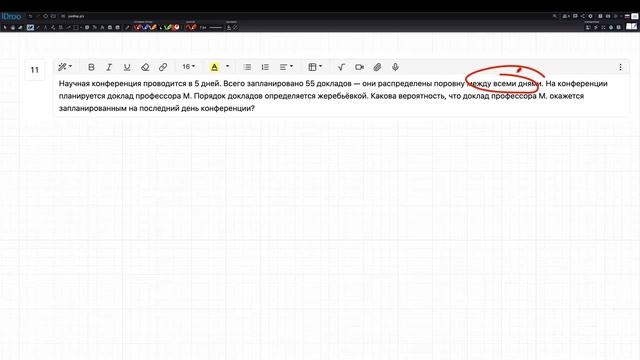Expand the highlight color options arrow
The height and width of the screenshot is (360, 640).
(x=227, y=67)
